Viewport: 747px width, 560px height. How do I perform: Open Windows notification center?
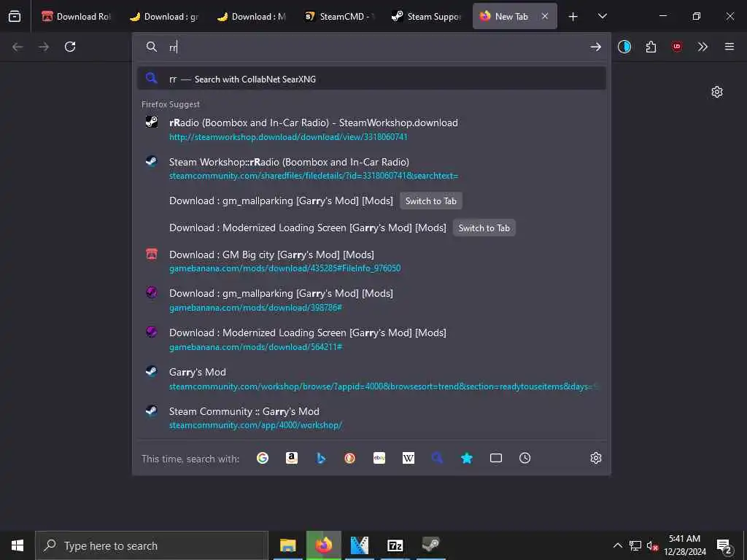(724, 546)
